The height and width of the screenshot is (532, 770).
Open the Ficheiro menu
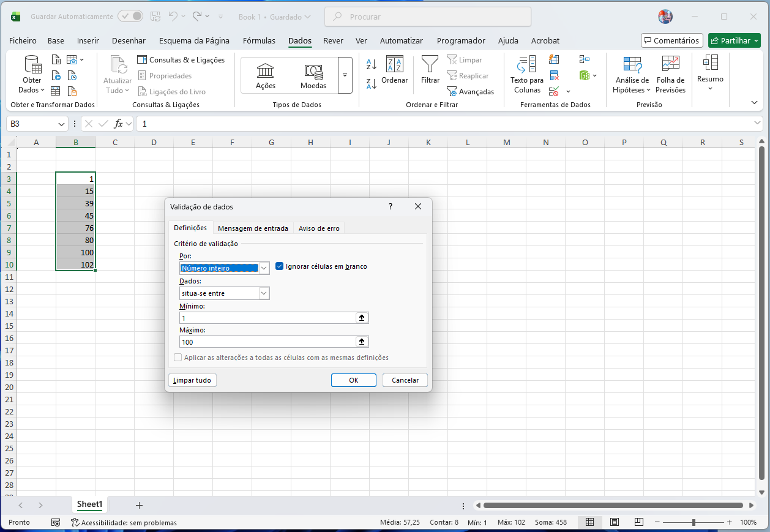click(23, 41)
